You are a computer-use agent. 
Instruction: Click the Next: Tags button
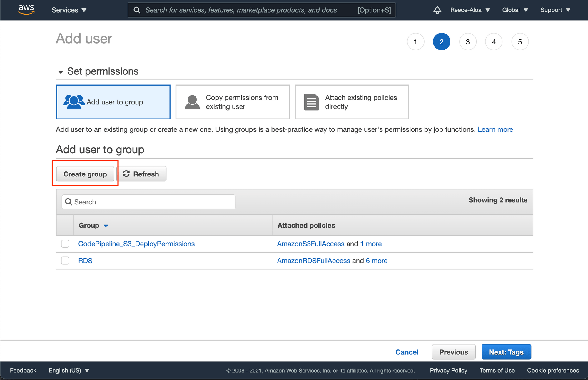pyautogui.click(x=506, y=352)
